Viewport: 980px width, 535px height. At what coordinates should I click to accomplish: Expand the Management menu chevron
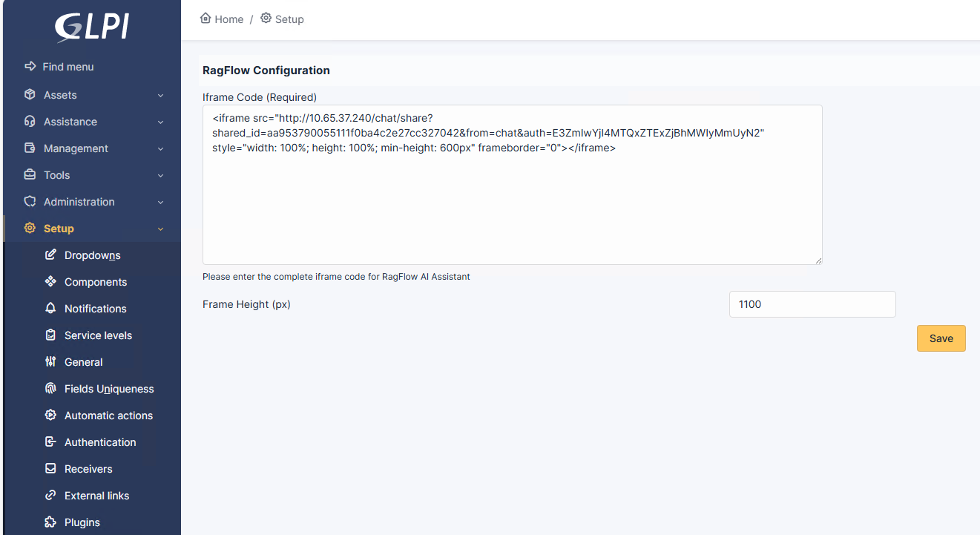click(160, 148)
